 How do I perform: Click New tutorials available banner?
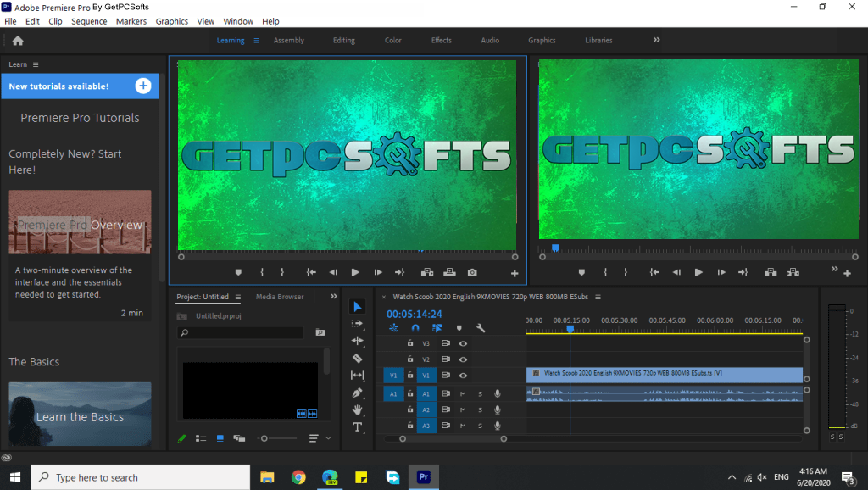[x=80, y=86]
